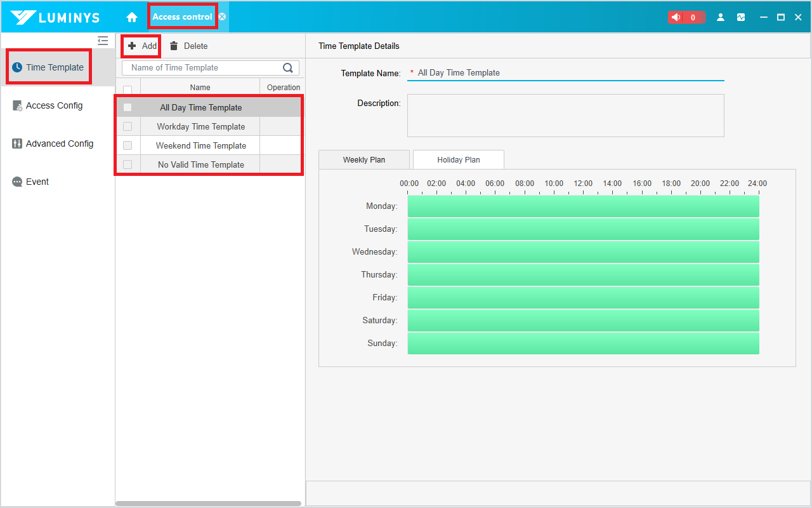Click the Delete trash icon

click(x=174, y=46)
